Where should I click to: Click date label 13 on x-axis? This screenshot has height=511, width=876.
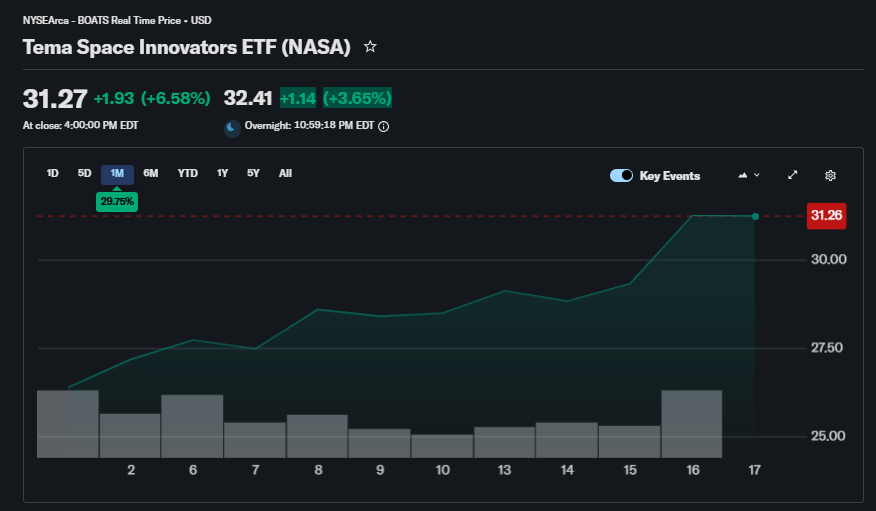pyautogui.click(x=504, y=470)
